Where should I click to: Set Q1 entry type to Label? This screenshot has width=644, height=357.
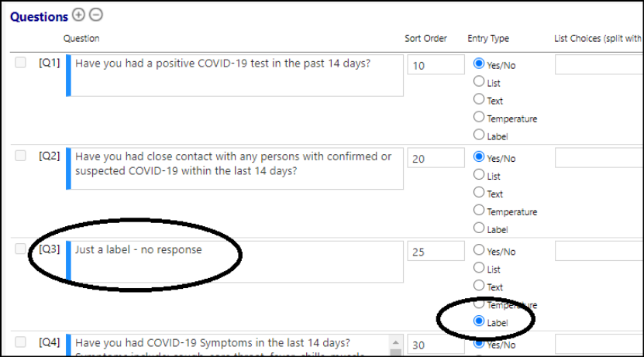point(479,135)
